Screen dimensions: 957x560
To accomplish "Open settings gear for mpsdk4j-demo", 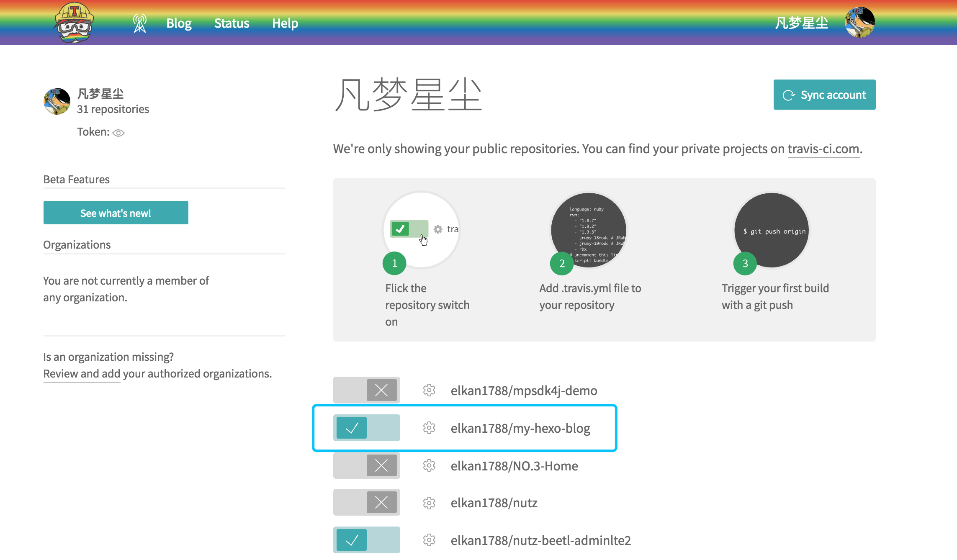I will [429, 390].
